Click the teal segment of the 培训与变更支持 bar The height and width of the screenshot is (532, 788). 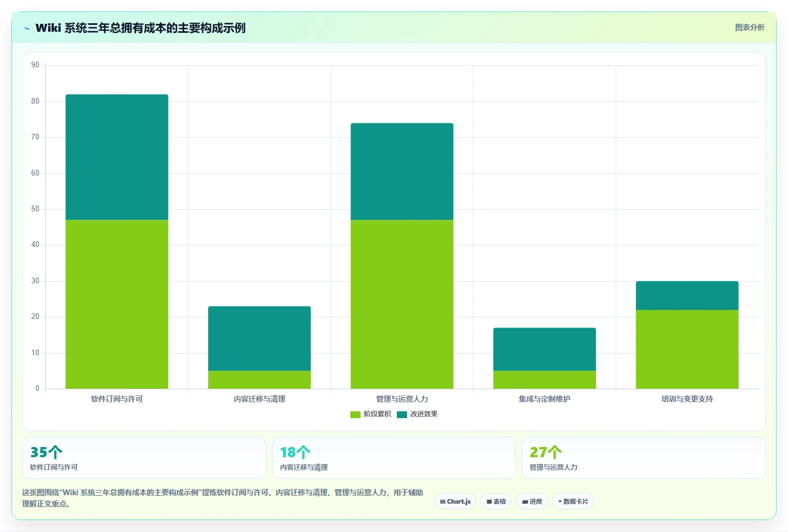click(x=687, y=295)
